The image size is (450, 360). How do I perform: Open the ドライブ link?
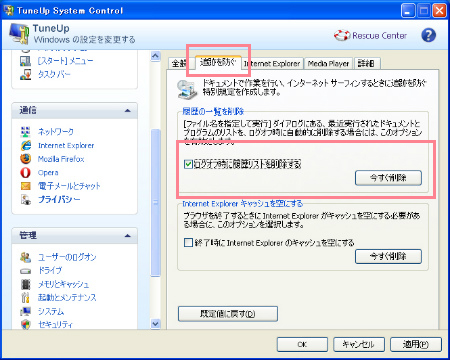pos(50,271)
